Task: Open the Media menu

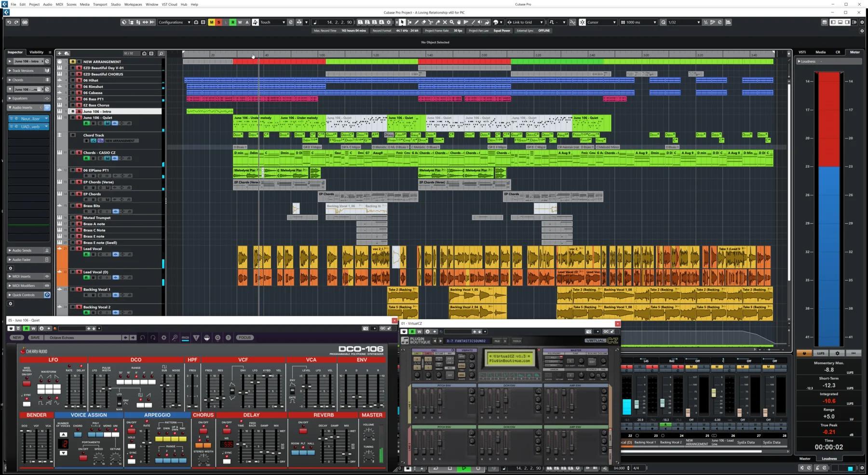Action: (84, 4)
